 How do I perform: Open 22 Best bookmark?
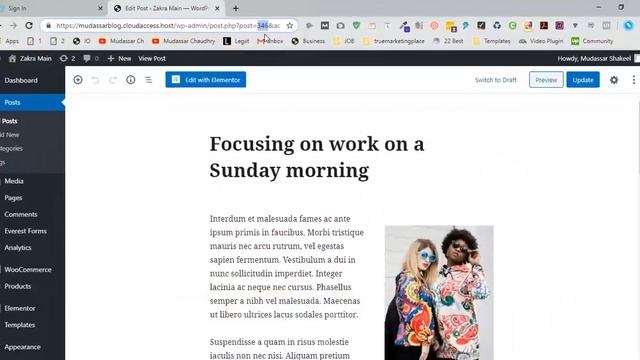coord(448,41)
